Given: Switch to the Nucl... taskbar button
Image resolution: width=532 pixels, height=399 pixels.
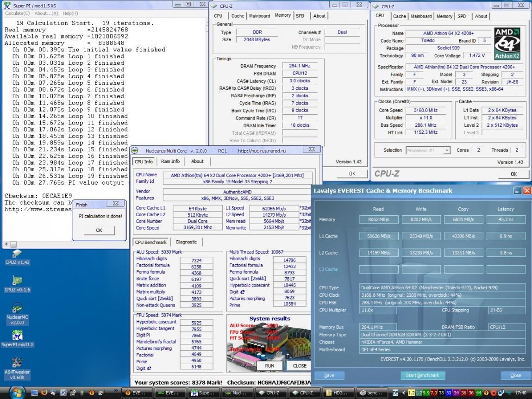Looking at the screenshot, I should (x=237, y=393).
